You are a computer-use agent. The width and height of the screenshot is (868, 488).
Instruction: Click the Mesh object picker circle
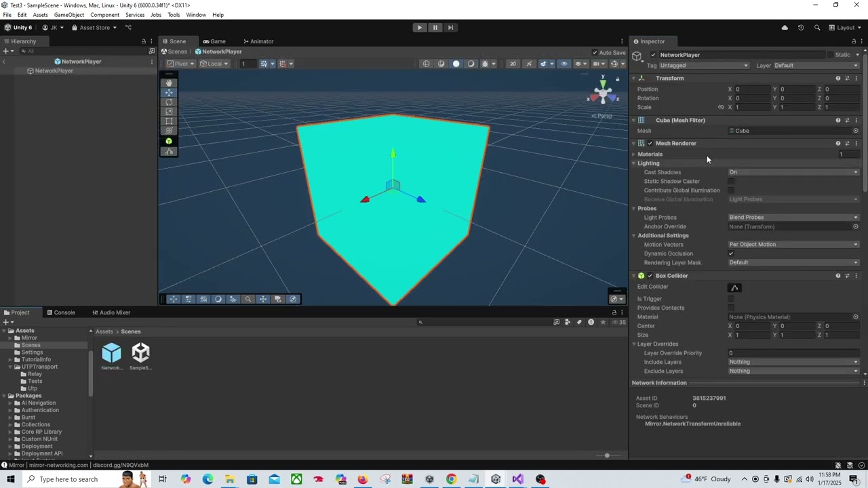856,131
